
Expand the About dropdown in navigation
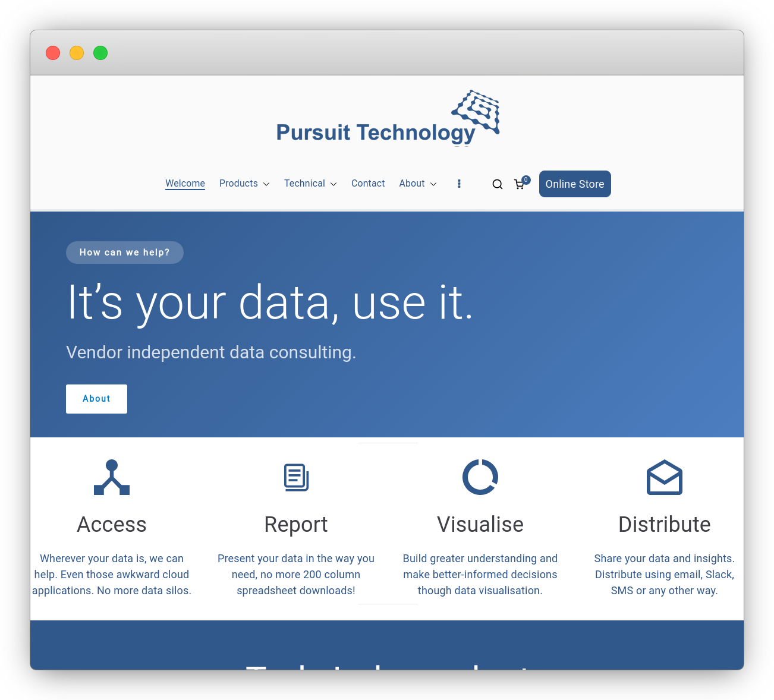click(418, 184)
